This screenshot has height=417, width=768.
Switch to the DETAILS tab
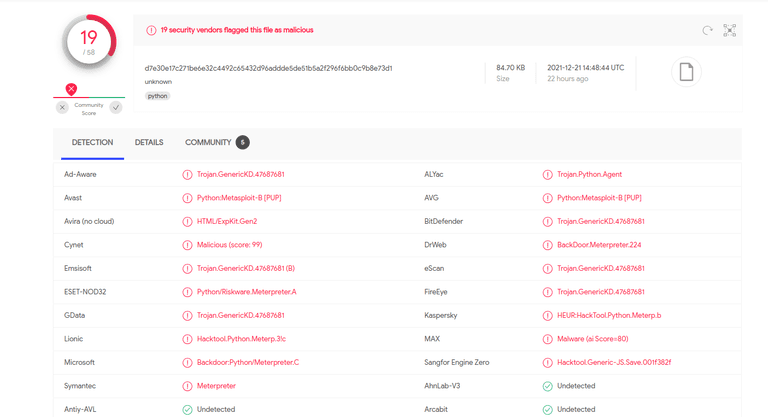[149, 143]
